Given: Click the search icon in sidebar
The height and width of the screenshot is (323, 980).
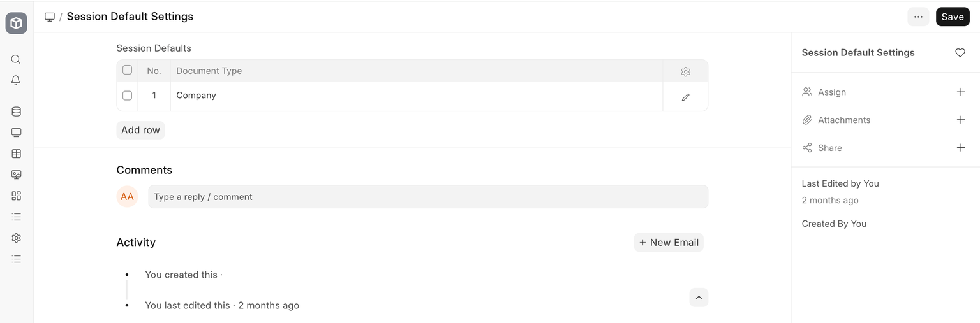Looking at the screenshot, I should (x=16, y=59).
